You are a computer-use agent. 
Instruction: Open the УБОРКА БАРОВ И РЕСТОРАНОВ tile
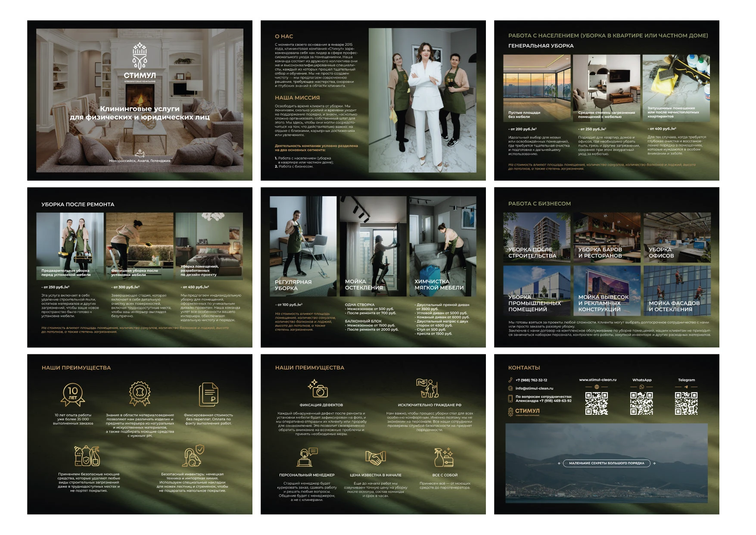click(607, 237)
